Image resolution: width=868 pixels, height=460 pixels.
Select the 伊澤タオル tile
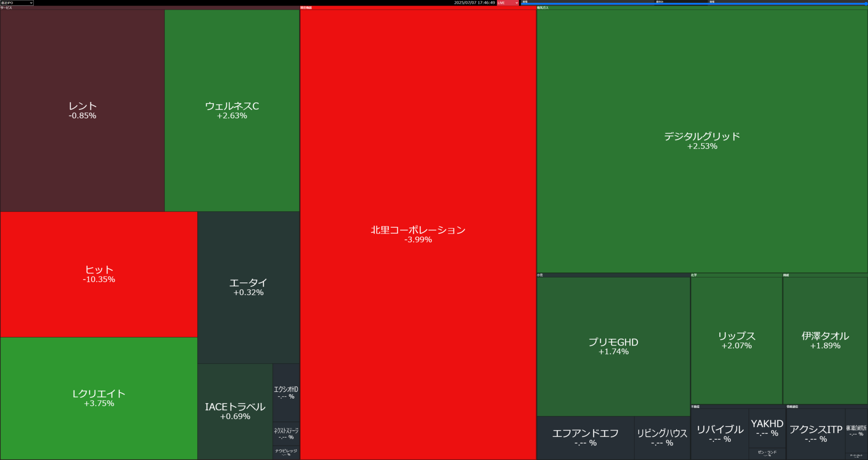pyautogui.click(x=825, y=340)
